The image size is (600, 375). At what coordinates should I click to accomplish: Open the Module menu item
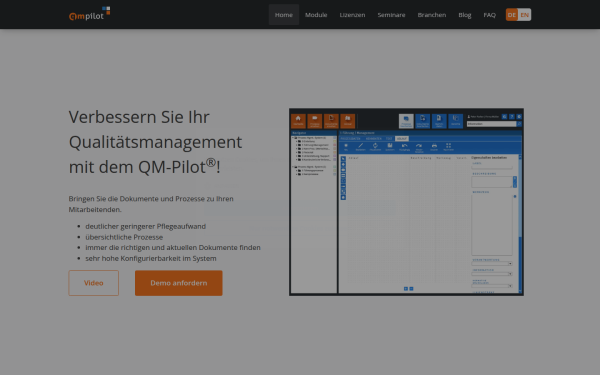pyautogui.click(x=316, y=15)
